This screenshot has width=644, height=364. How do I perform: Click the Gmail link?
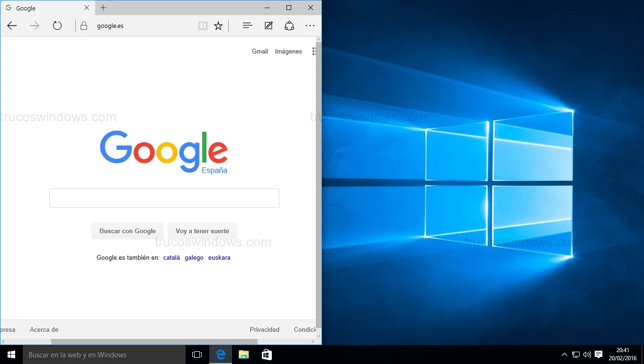coord(259,51)
